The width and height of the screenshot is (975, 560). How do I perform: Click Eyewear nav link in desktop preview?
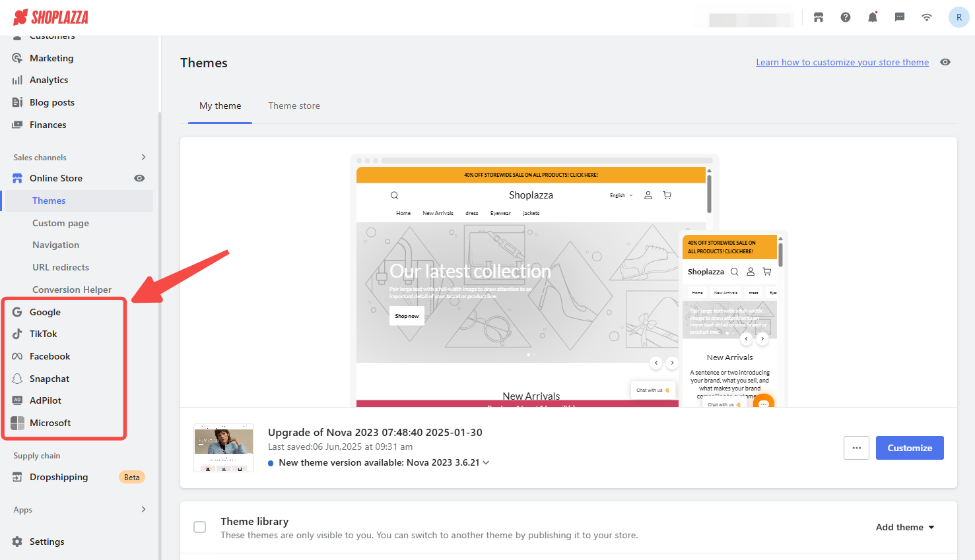pos(500,213)
